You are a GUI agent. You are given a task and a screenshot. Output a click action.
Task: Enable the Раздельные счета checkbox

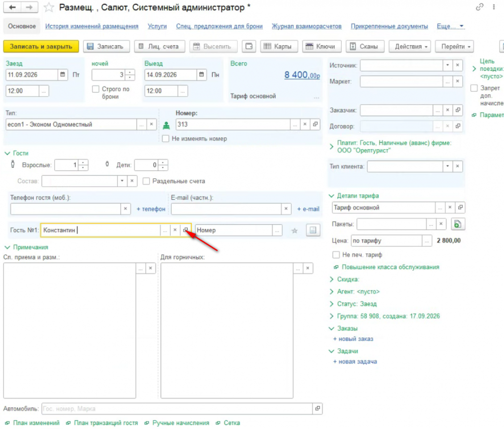(146, 181)
